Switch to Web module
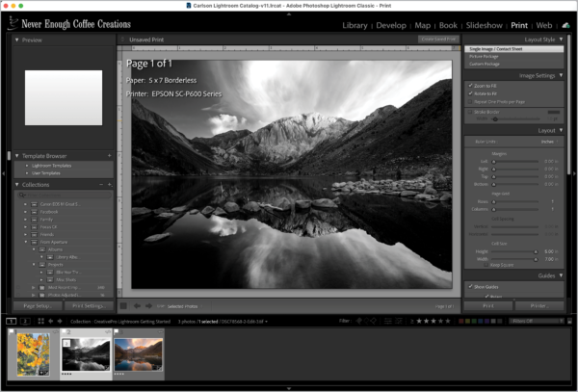This screenshot has height=392, width=578. pyautogui.click(x=544, y=25)
